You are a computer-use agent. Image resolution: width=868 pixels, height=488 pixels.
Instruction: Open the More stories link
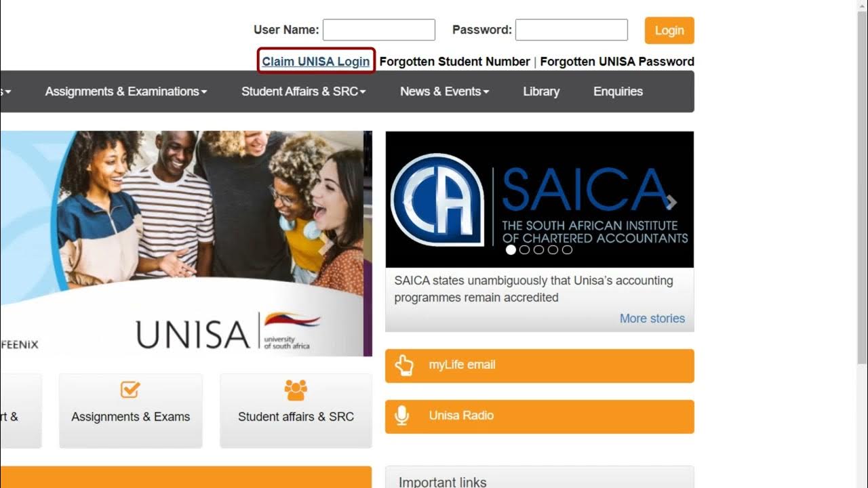point(652,319)
